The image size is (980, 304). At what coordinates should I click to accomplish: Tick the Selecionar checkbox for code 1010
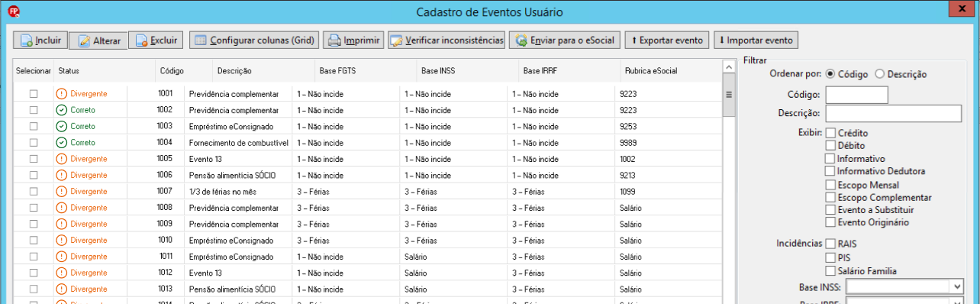(33, 240)
